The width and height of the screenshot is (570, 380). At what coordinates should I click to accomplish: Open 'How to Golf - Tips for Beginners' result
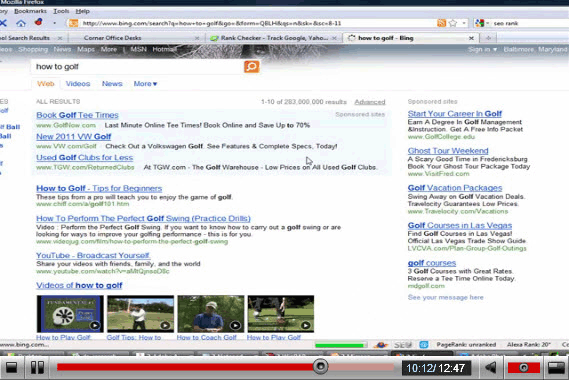pyautogui.click(x=99, y=188)
